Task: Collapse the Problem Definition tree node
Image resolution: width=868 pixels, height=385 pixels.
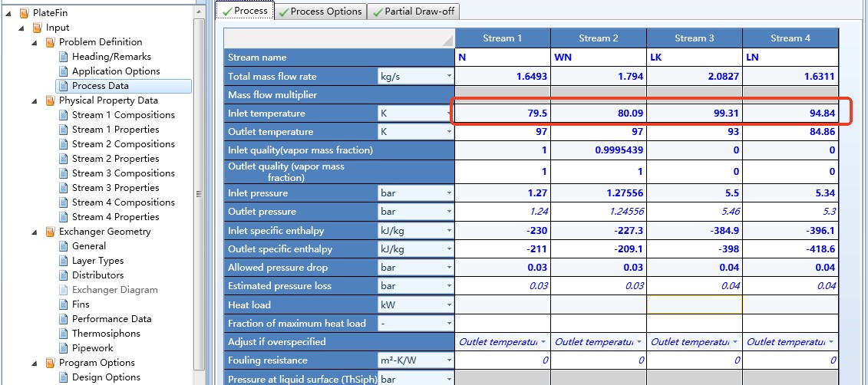Action: tap(35, 42)
